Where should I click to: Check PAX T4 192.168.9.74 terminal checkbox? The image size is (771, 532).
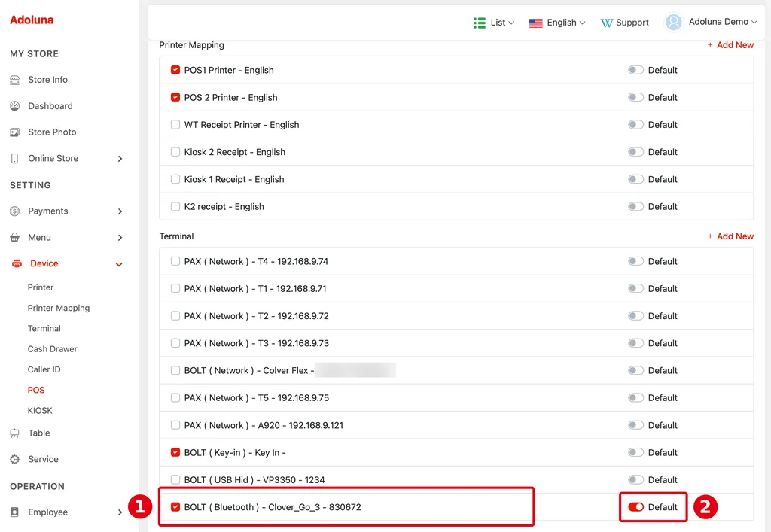[175, 261]
